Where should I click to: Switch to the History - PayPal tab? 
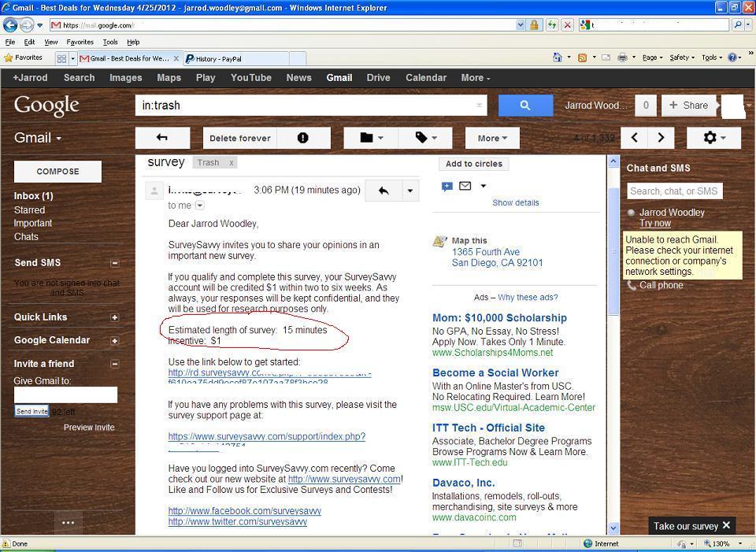coord(236,59)
